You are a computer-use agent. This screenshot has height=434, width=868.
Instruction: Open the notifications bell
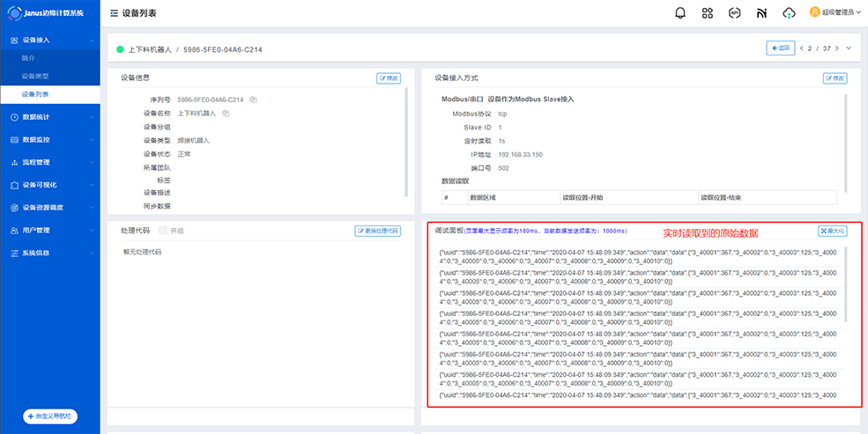click(680, 13)
